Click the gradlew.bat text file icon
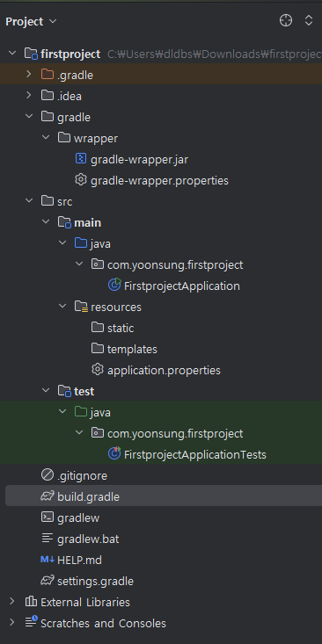 pos(48,539)
